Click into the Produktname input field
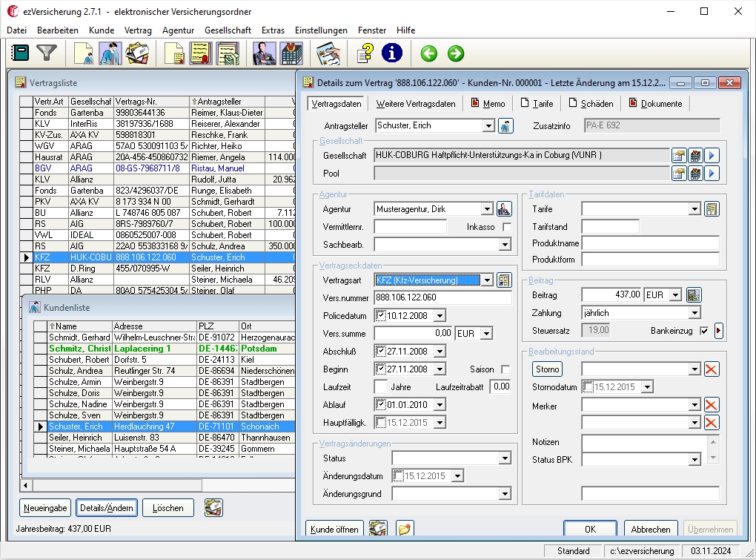756x560 pixels. 650,243
